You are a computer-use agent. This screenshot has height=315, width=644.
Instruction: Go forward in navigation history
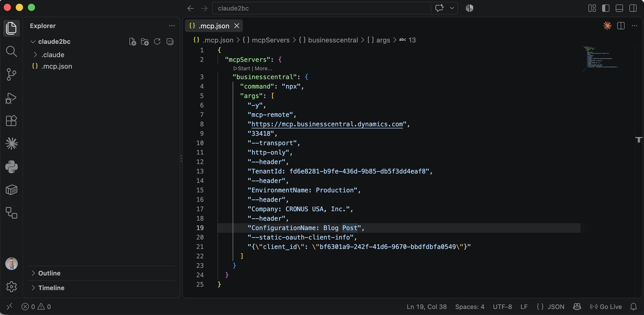pos(204,8)
